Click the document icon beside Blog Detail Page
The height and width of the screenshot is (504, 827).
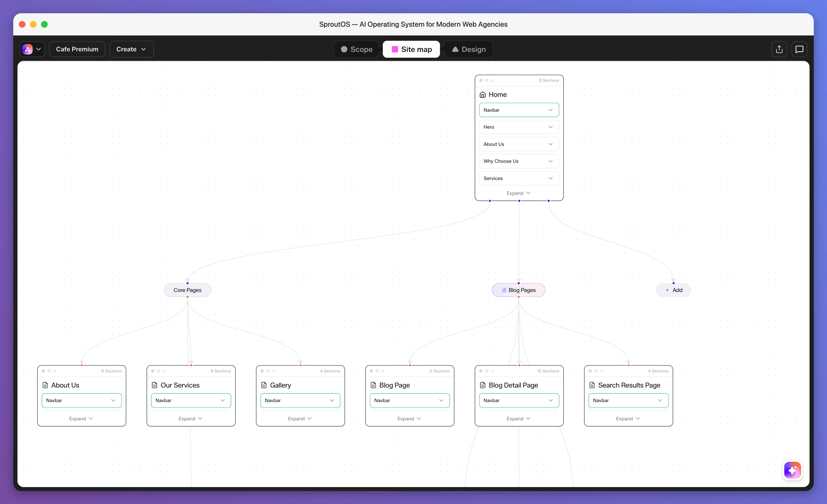(x=483, y=385)
